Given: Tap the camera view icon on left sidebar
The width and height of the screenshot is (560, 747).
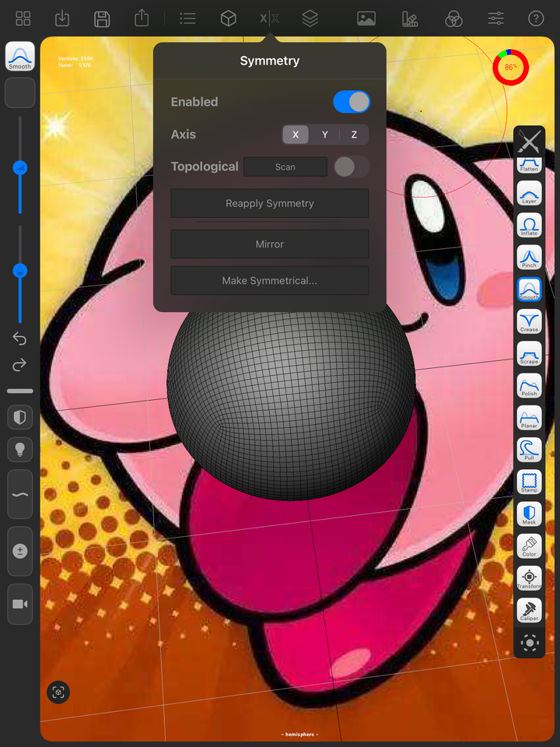Looking at the screenshot, I should click(20, 604).
